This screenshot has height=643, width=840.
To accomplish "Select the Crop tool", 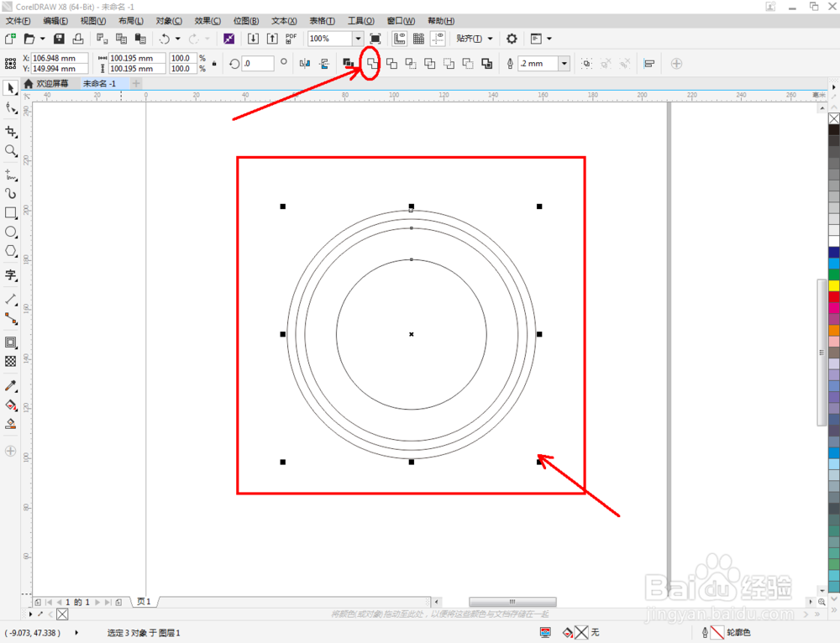I will [x=11, y=132].
